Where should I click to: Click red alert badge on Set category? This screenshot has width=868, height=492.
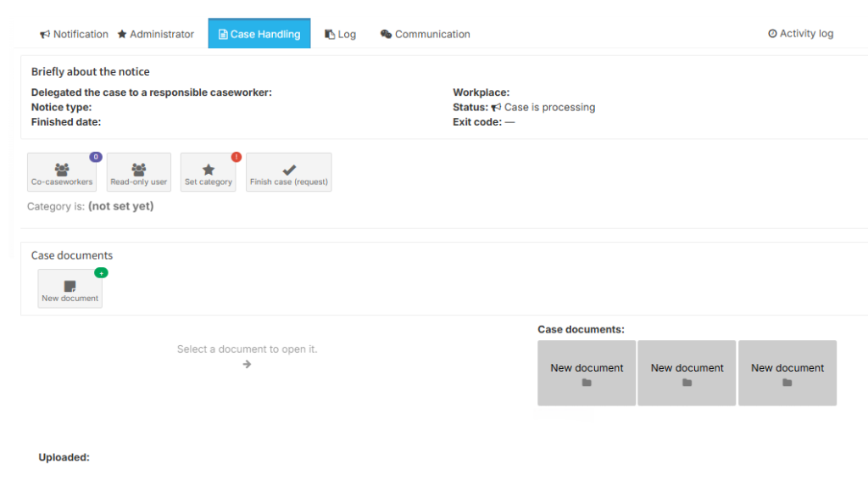[x=236, y=157]
